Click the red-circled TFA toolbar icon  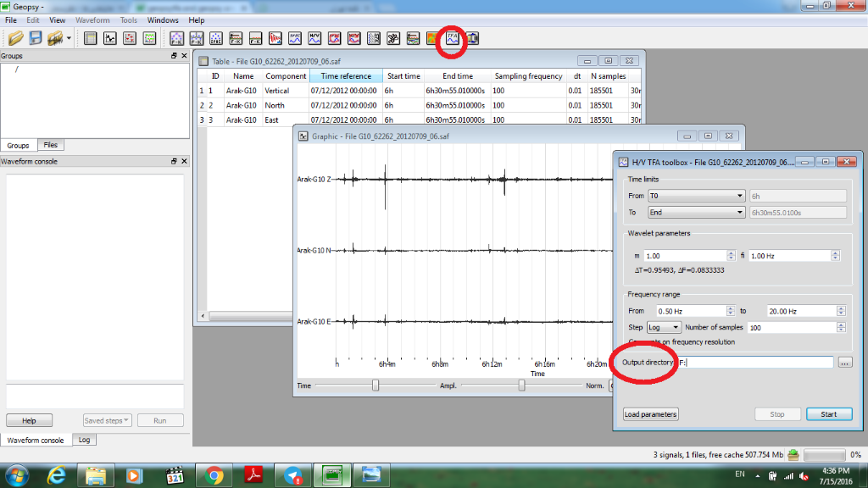pyautogui.click(x=452, y=38)
